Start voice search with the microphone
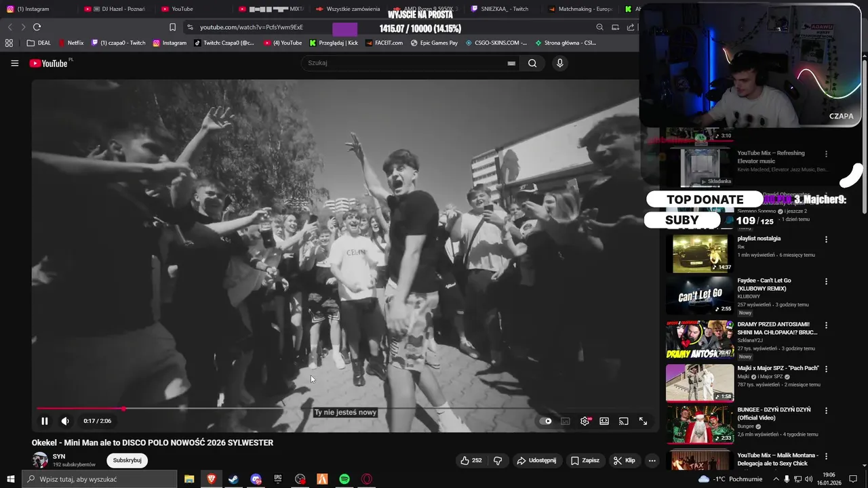Screen dimensions: 868x488 [559, 63]
